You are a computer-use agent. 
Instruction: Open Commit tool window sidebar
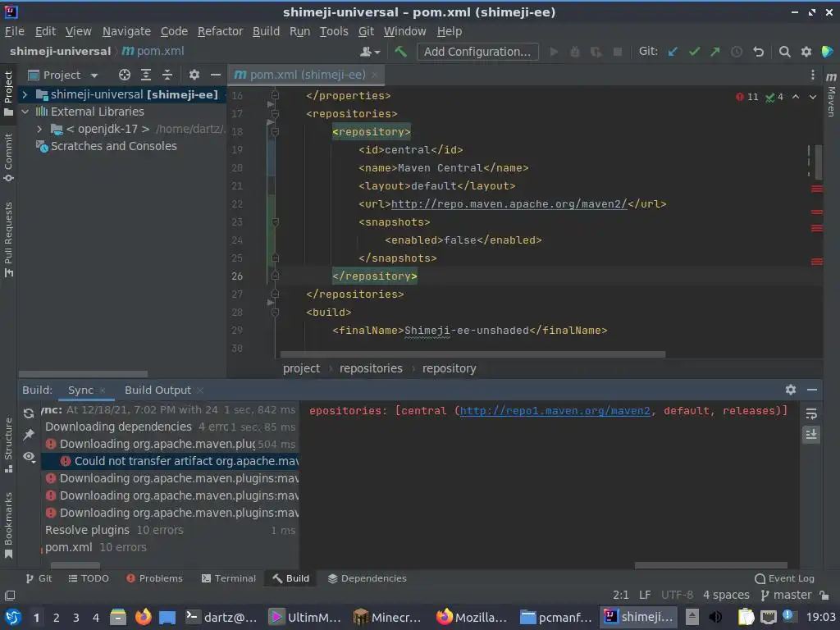tap(8, 157)
